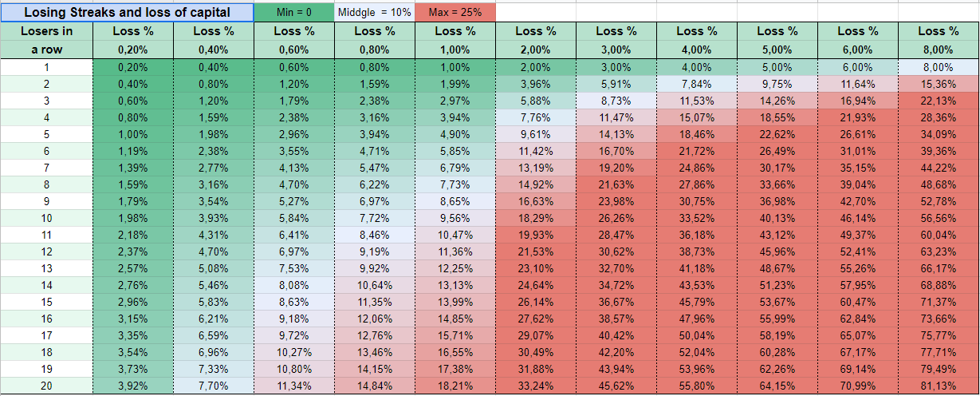
Task: Select the cell with value 11,34%
Action: click(x=293, y=387)
